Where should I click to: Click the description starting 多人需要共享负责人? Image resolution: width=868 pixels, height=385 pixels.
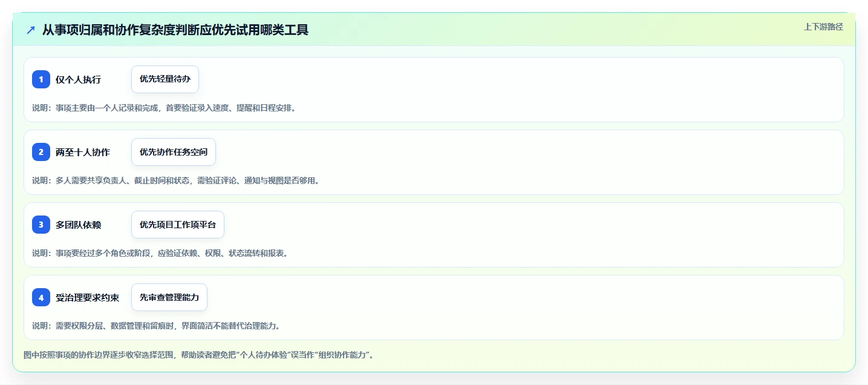tap(176, 180)
